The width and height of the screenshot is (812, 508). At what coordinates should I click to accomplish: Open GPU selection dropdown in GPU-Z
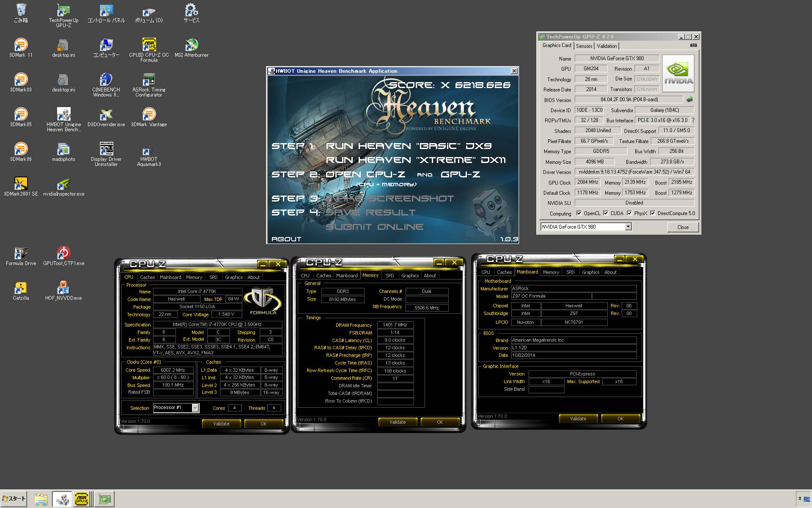[x=628, y=227]
